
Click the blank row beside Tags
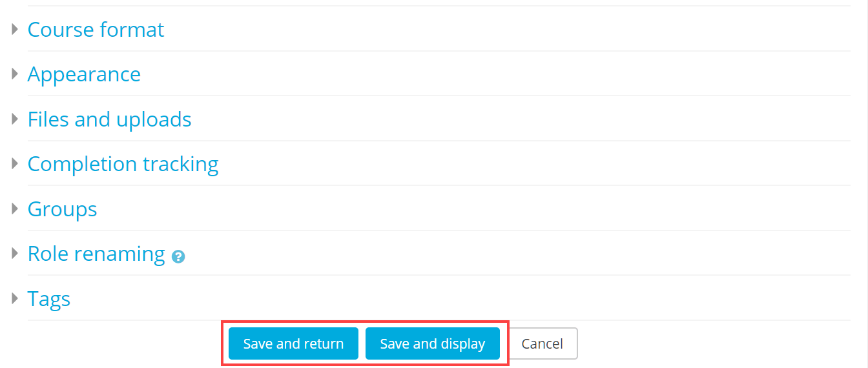coord(460,298)
